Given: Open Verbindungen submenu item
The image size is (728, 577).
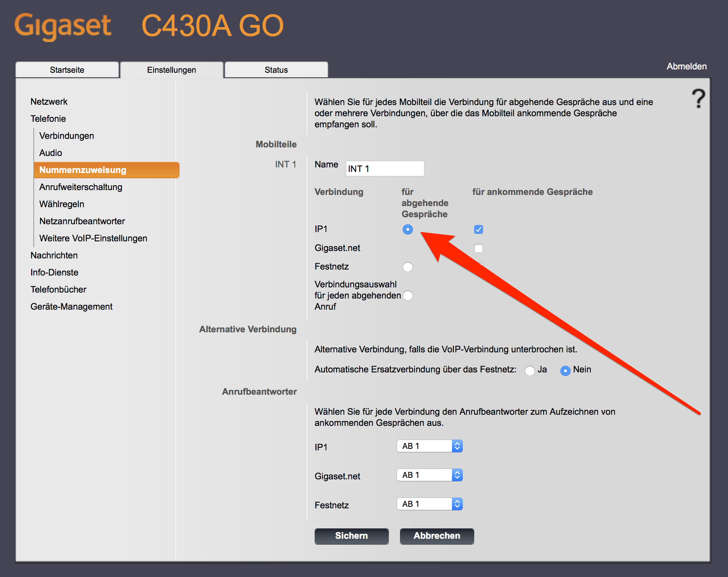Looking at the screenshot, I should 67,136.
